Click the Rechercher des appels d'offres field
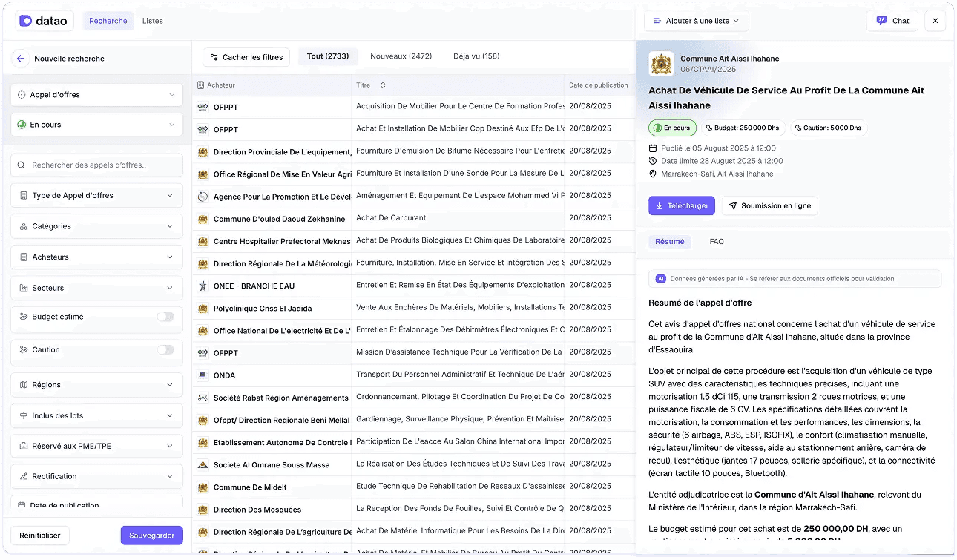Image resolution: width=957 pixels, height=560 pixels. (x=96, y=165)
